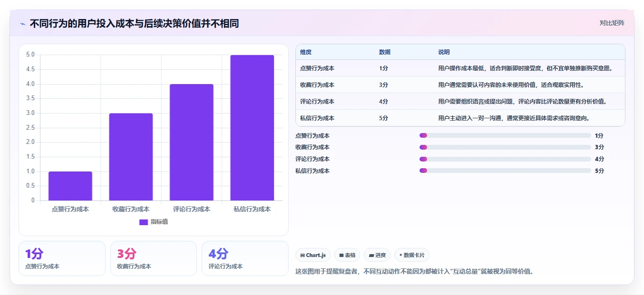Click the title 不同行为的用户投入成本与后续决策价值并不相同
Viewport: 644px width, 295px height.
pyautogui.click(x=134, y=24)
